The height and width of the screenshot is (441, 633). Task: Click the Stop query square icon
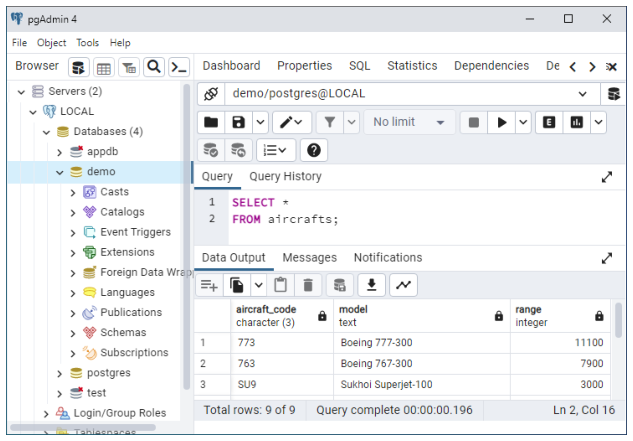474,122
